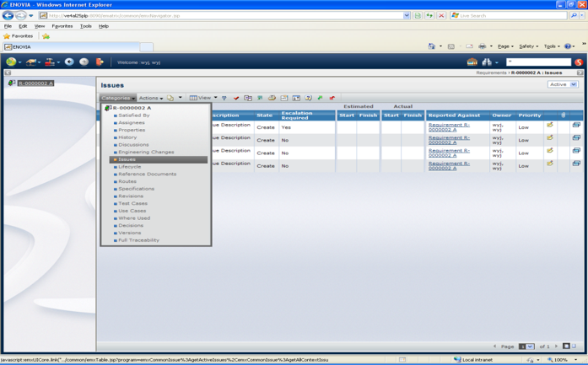
Task: Click the ENOVIA search text field
Action: coord(537,62)
